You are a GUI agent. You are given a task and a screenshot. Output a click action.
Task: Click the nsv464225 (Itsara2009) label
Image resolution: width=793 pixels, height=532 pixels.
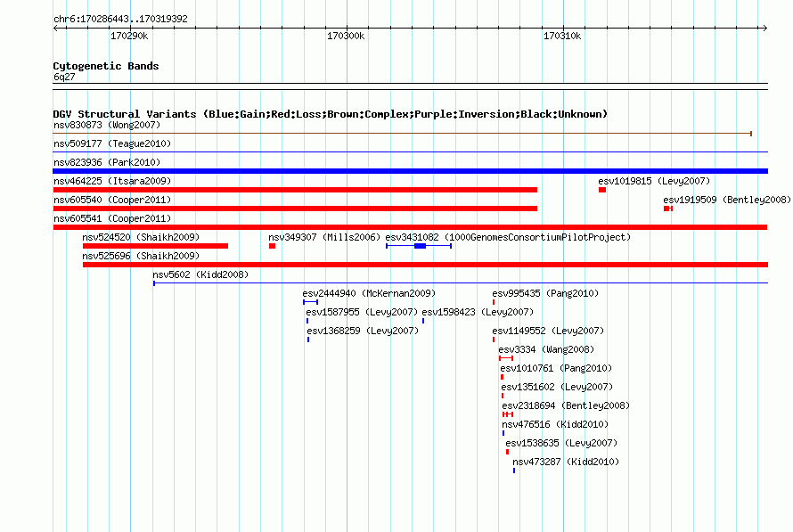point(112,181)
